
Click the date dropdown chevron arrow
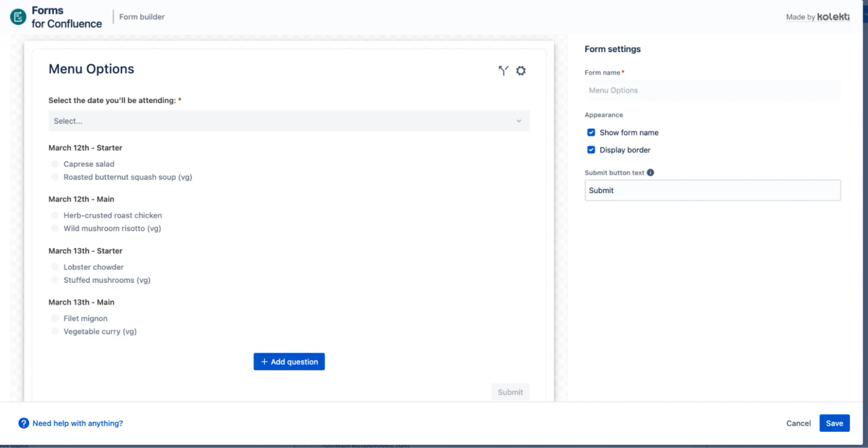coord(519,121)
